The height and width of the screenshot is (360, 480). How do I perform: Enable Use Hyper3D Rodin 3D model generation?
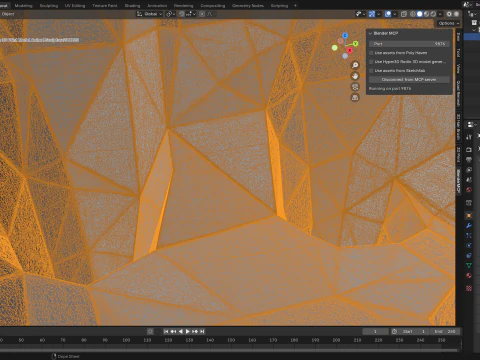click(x=371, y=62)
